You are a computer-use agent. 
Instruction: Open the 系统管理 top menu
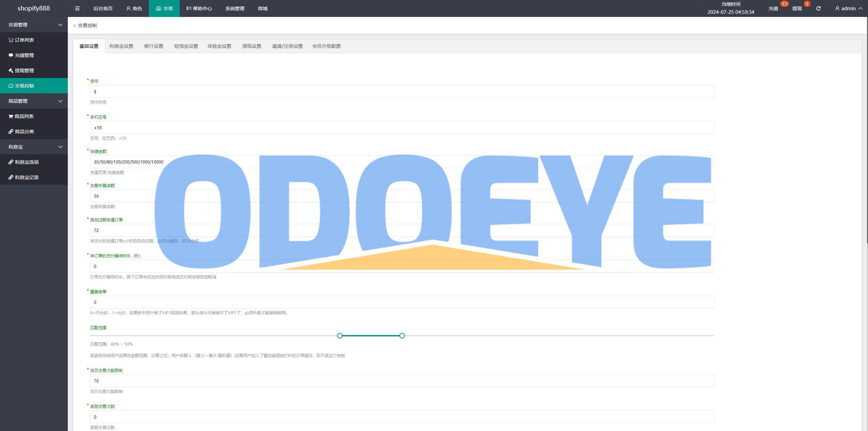coord(235,8)
